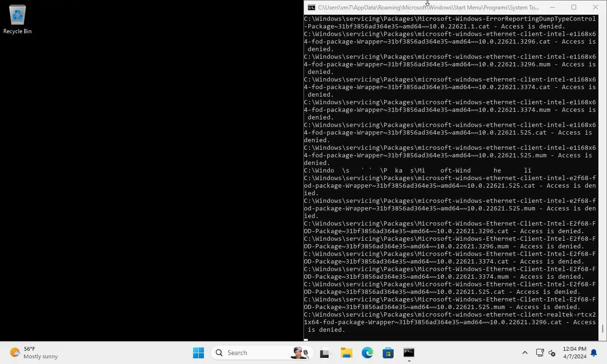Open Microsoft Edge from the taskbar

point(367,353)
